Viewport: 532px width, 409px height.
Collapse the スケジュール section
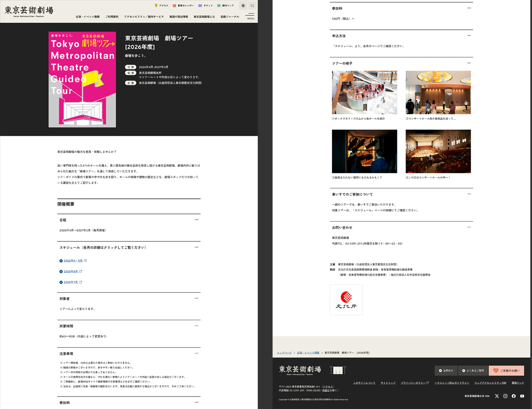coord(196,247)
